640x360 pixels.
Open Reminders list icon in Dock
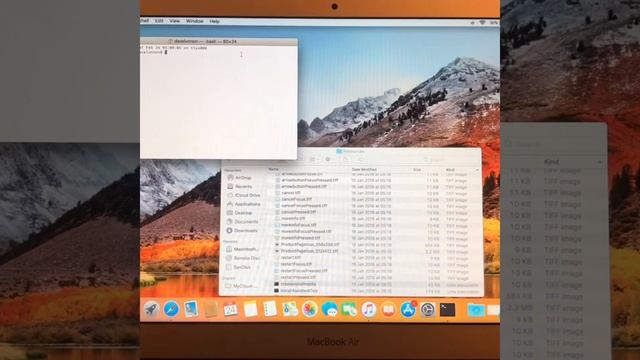270,309
